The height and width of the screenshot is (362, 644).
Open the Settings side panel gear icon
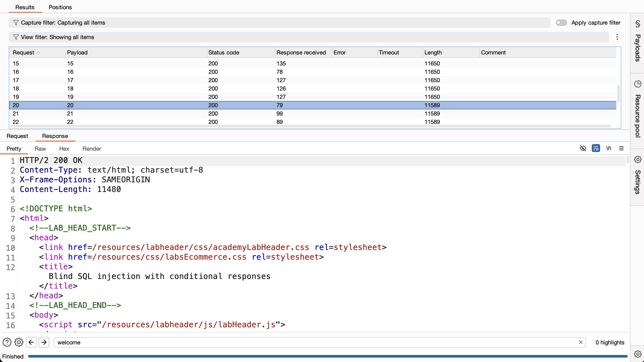(637, 160)
